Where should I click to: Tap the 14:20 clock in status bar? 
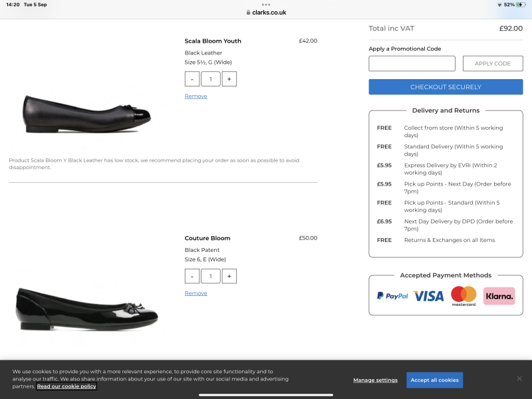(x=13, y=5)
